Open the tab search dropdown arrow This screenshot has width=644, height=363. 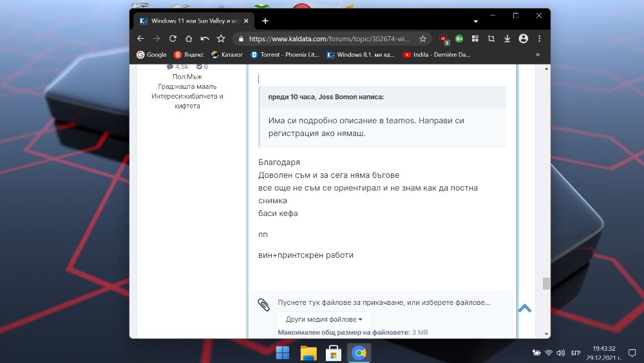tap(476, 21)
